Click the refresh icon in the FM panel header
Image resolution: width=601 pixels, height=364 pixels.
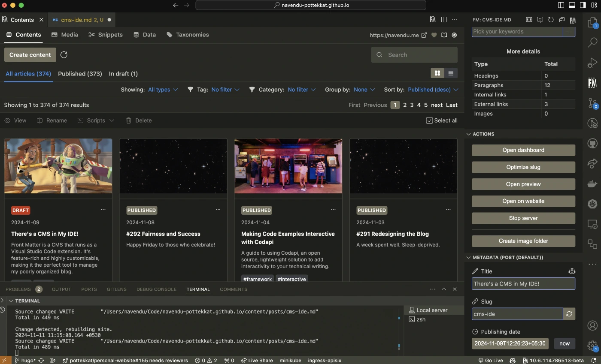(x=551, y=20)
